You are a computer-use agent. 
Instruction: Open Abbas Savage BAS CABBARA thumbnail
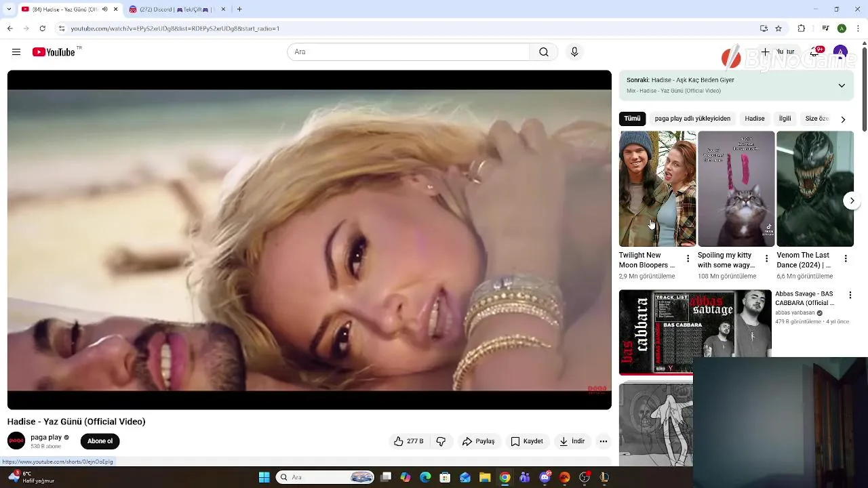pyautogui.click(x=695, y=332)
